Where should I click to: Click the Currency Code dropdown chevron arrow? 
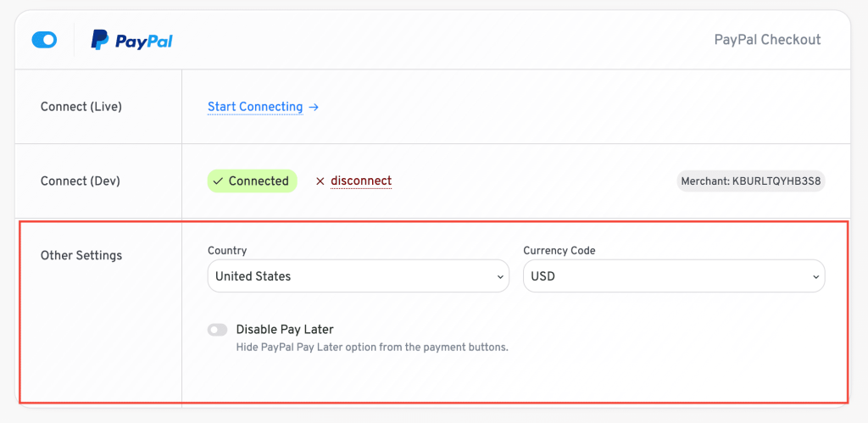[815, 276]
